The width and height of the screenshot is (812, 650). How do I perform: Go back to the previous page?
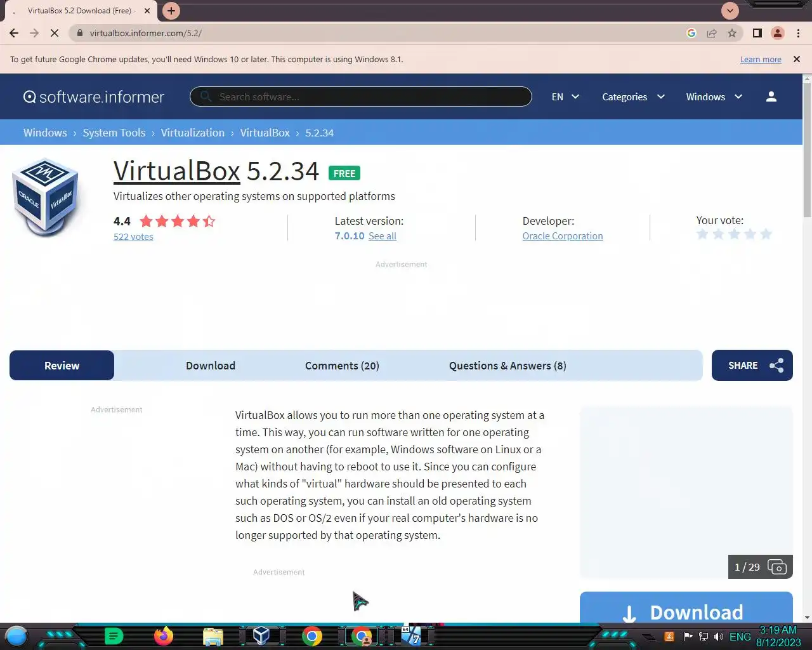(14, 33)
